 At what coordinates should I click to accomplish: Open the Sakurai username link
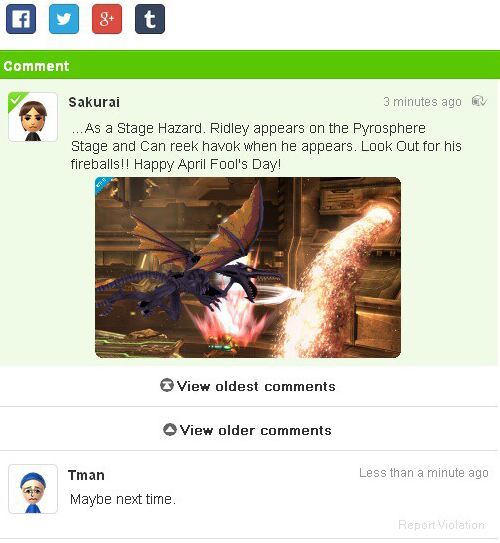point(94,102)
